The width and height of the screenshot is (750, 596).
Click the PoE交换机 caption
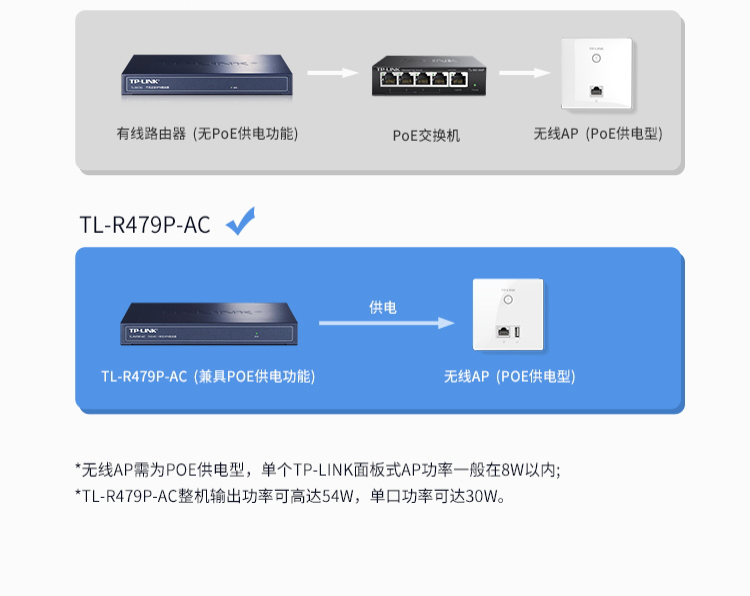[x=426, y=135]
